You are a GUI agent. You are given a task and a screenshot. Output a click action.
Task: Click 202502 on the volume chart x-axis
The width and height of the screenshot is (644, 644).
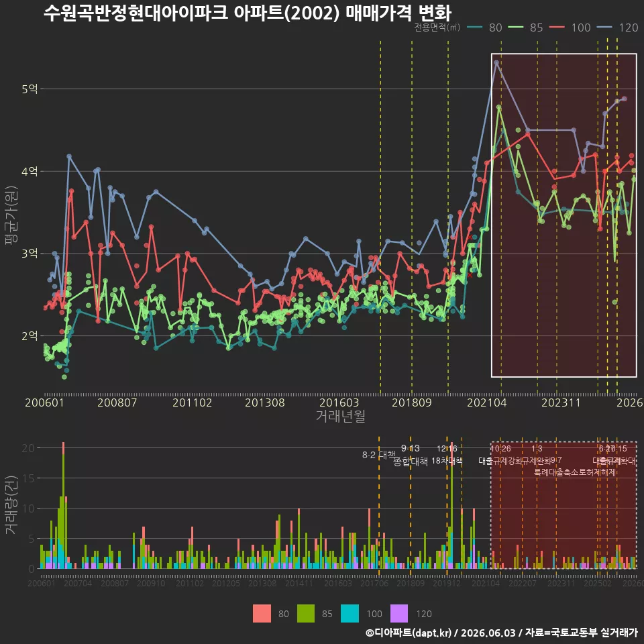[598, 583]
